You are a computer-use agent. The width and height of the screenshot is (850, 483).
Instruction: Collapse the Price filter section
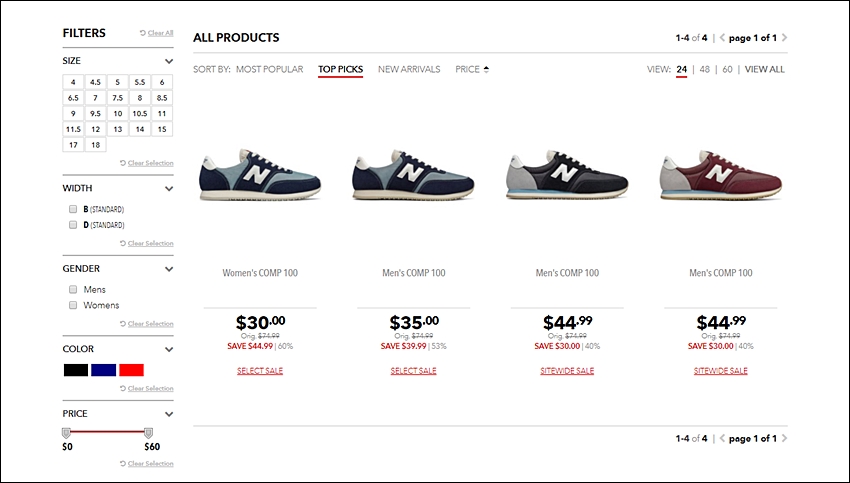169,414
